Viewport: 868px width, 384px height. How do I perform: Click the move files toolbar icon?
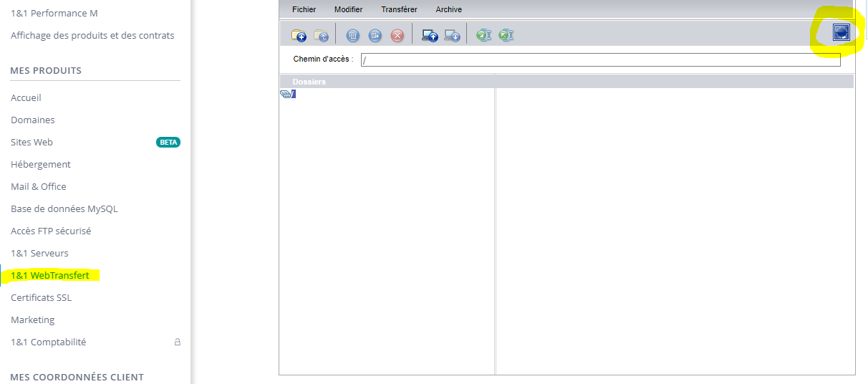[375, 35]
